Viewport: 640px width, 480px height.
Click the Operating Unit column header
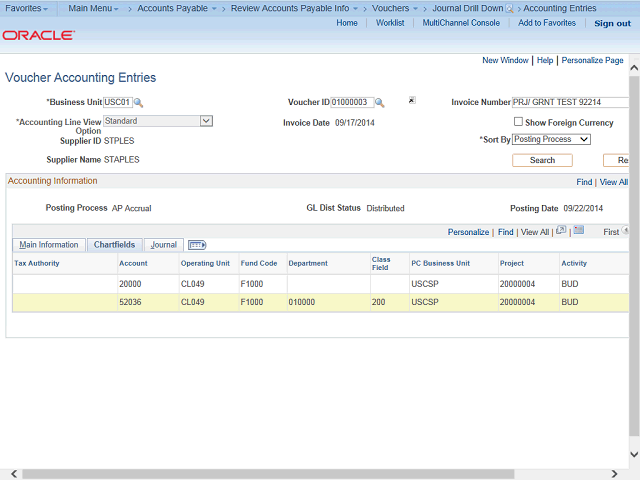tap(205, 264)
